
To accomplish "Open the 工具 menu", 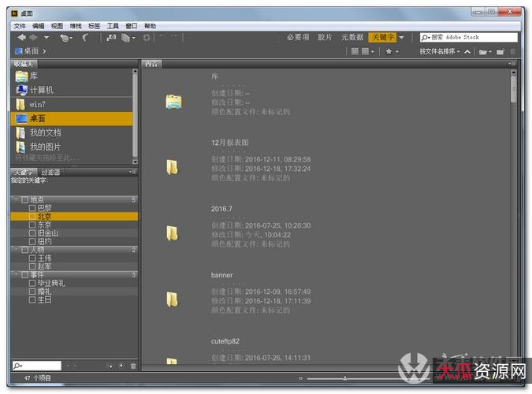I will 113,26.
